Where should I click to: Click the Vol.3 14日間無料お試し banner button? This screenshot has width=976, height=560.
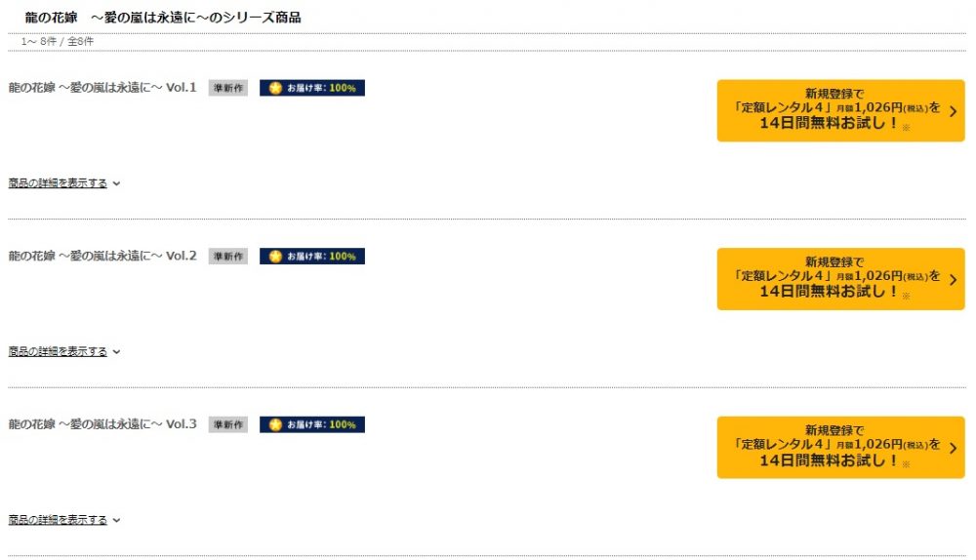coord(841,448)
